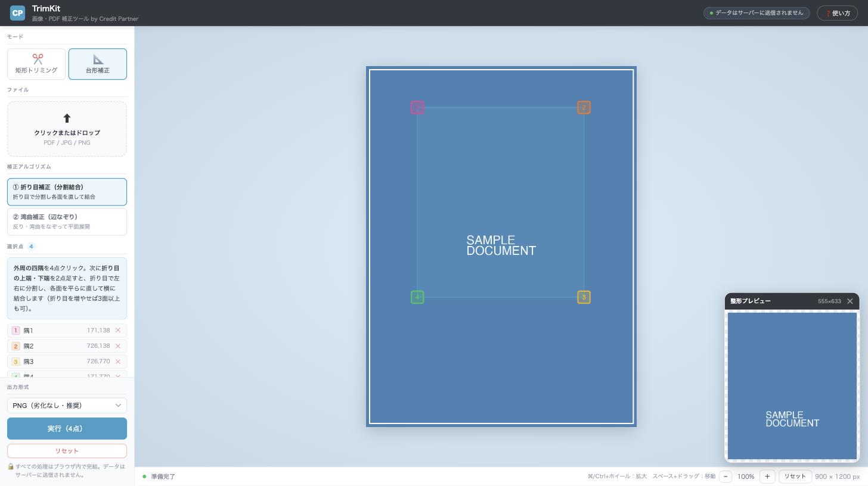Click the file upload drop area
This screenshot has height=486, width=868.
click(x=67, y=129)
